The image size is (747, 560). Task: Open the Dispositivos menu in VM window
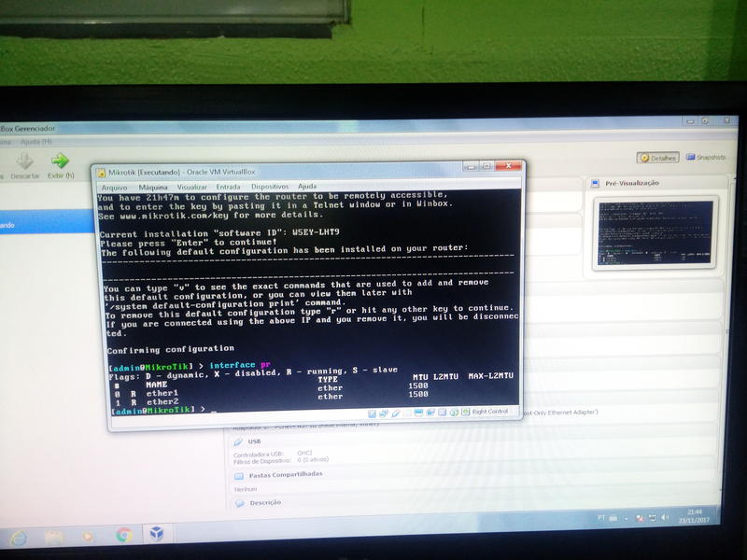coord(270,187)
